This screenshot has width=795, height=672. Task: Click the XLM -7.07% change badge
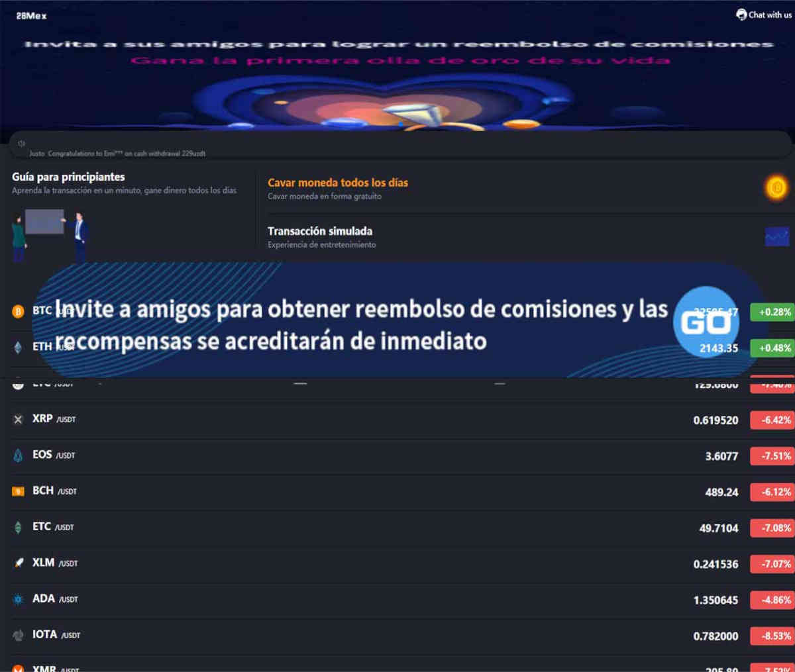click(x=773, y=564)
